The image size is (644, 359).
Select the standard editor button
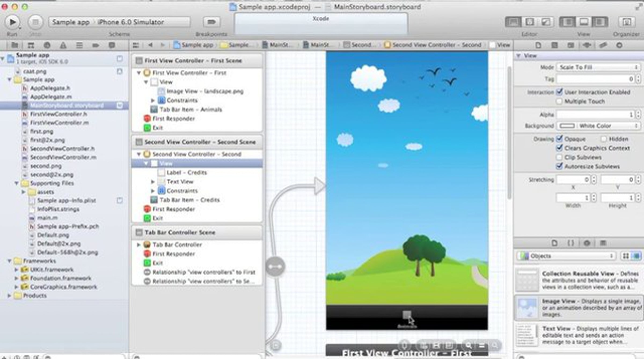point(513,22)
